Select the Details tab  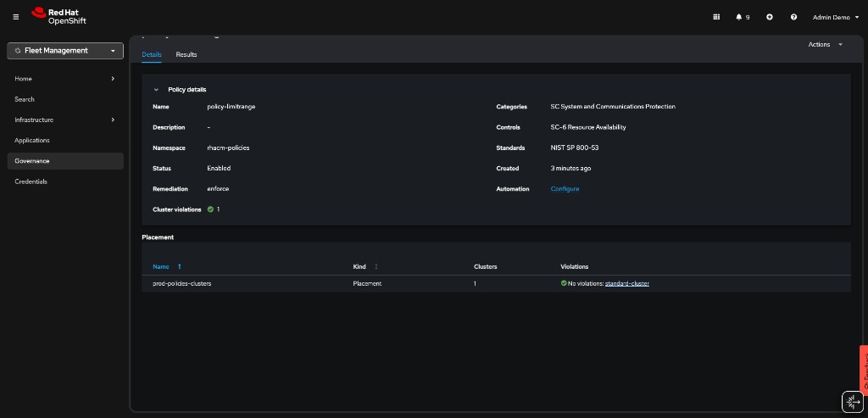(152, 54)
